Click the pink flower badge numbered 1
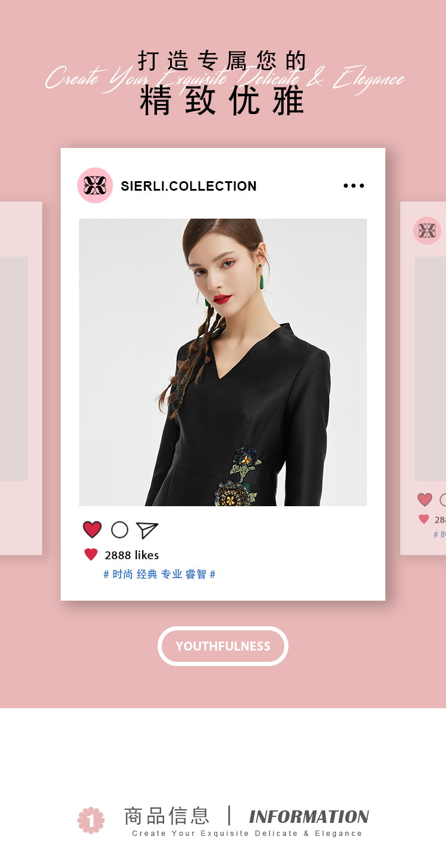This screenshot has height=868, width=446. click(91, 820)
